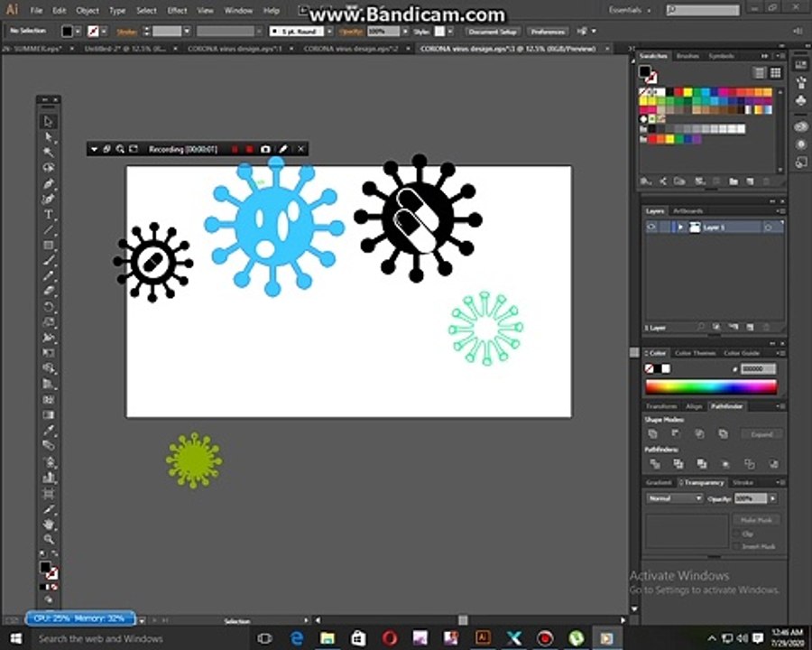Select the Eyedropper tool
The width and height of the screenshot is (812, 650).
point(48,430)
